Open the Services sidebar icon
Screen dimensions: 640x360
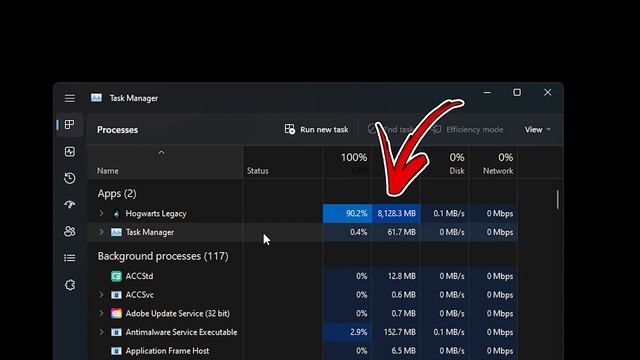coord(70,285)
